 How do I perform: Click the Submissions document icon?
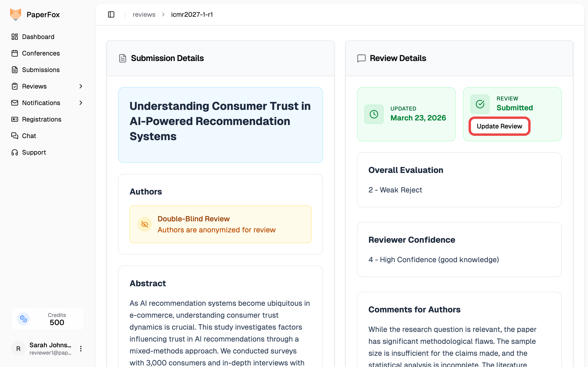click(x=14, y=70)
